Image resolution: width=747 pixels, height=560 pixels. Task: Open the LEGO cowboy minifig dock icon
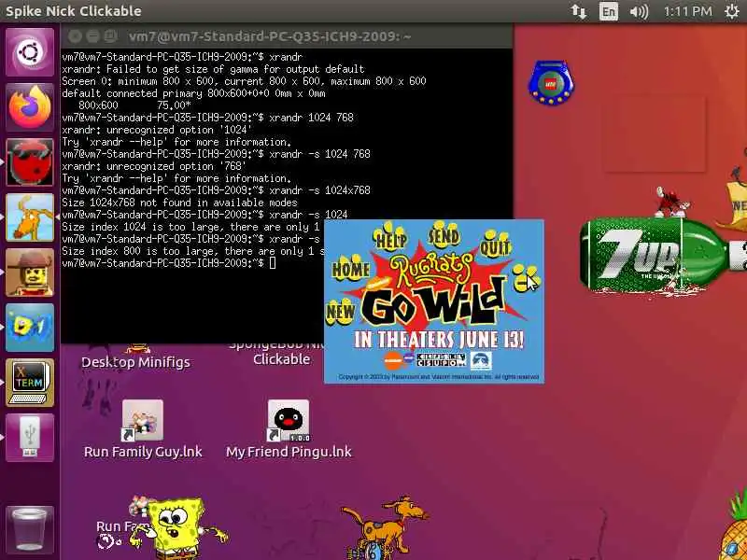[x=30, y=273]
